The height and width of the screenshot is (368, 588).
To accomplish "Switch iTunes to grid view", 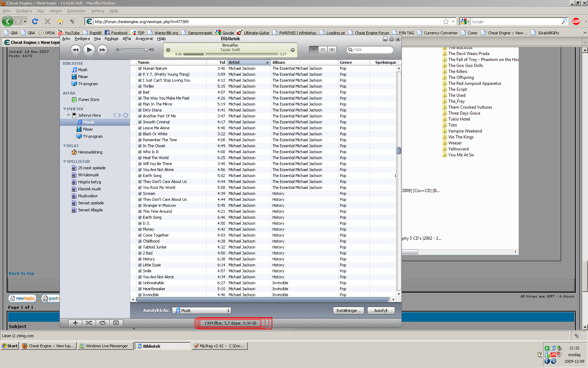I will (323, 50).
